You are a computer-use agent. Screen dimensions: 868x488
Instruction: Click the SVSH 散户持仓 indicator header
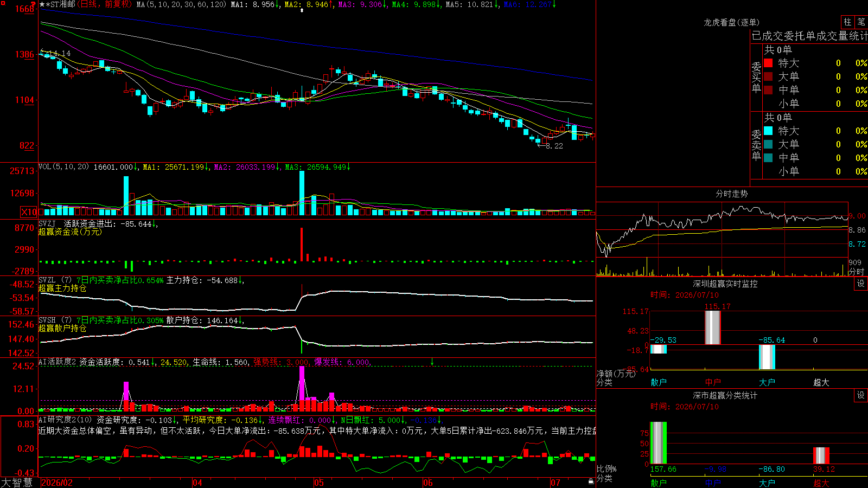pyautogui.click(x=141, y=320)
